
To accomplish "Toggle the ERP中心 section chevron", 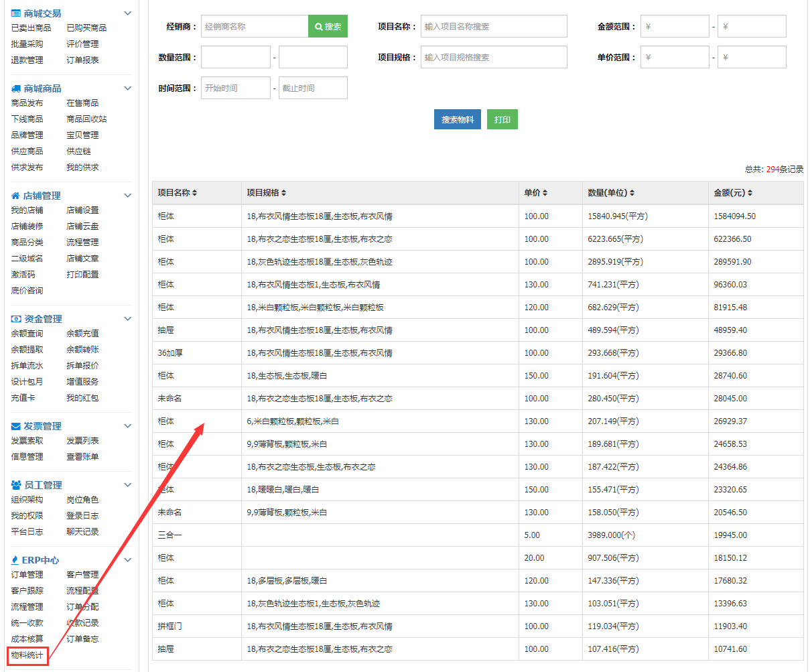I will click(x=128, y=560).
